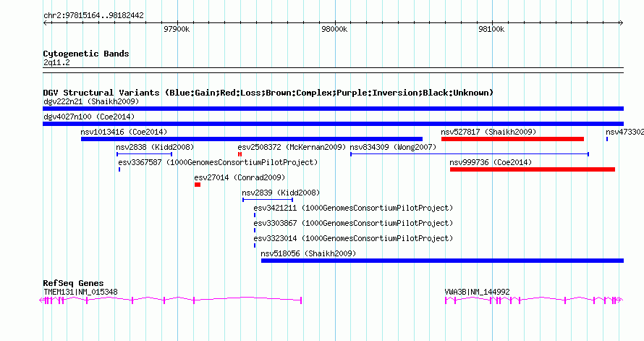Image resolution: width=644 pixels, height=341 pixels.
Task: Click the left arrowhead of the ruler
Action: [x=45, y=22]
